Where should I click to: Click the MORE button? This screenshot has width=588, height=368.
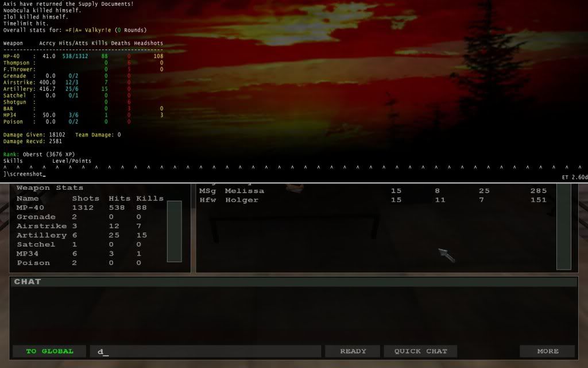coord(547,351)
